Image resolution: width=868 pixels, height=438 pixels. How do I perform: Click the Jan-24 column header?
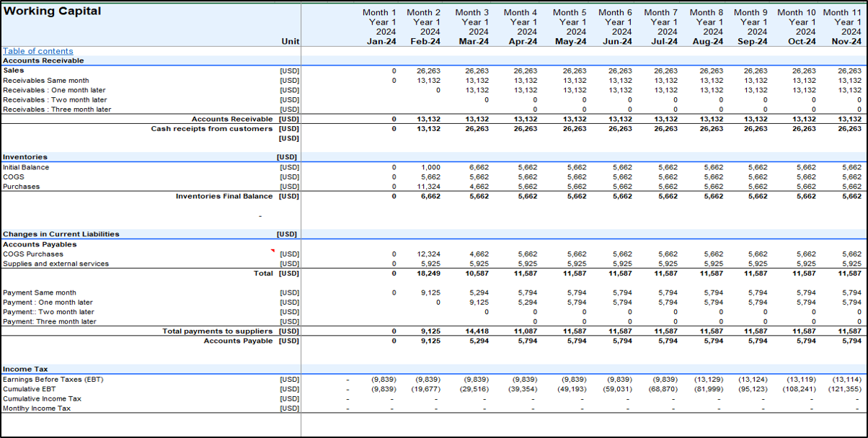(x=379, y=42)
